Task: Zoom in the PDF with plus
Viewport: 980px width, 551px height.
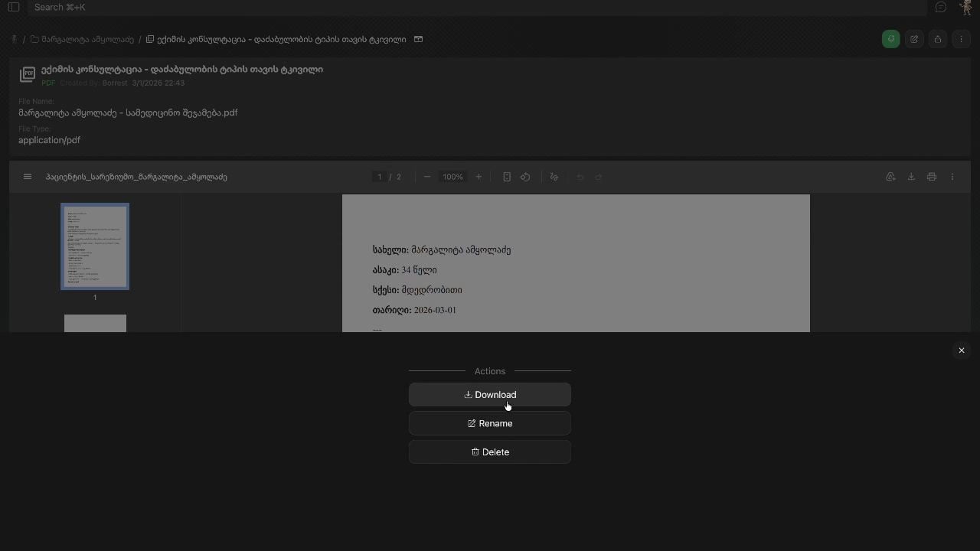Action: coord(479,177)
